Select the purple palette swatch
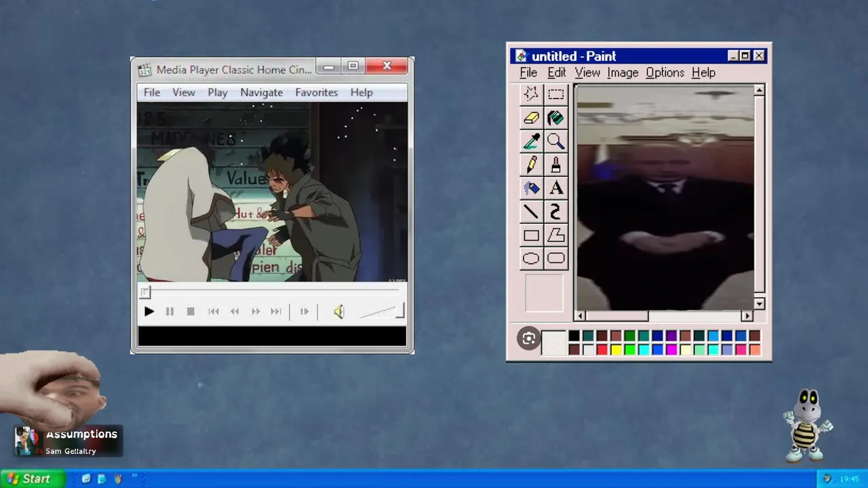This screenshot has height=488, width=868. (671, 336)
